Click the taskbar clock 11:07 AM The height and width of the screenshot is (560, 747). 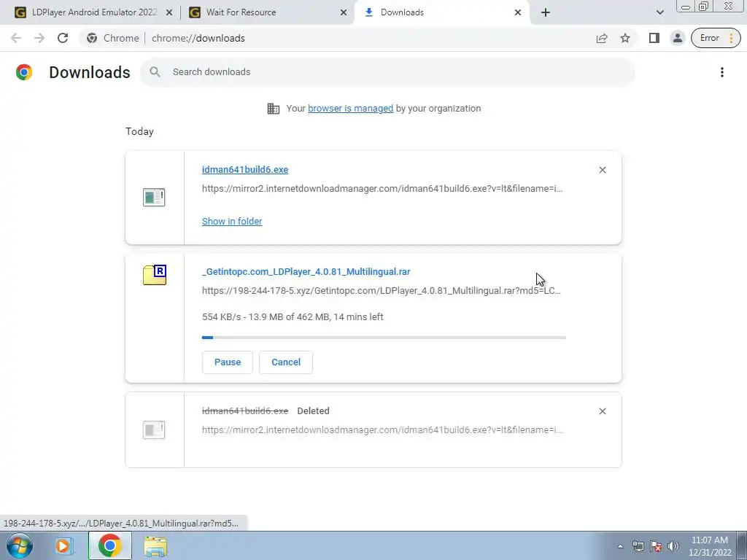pos(709,540)
